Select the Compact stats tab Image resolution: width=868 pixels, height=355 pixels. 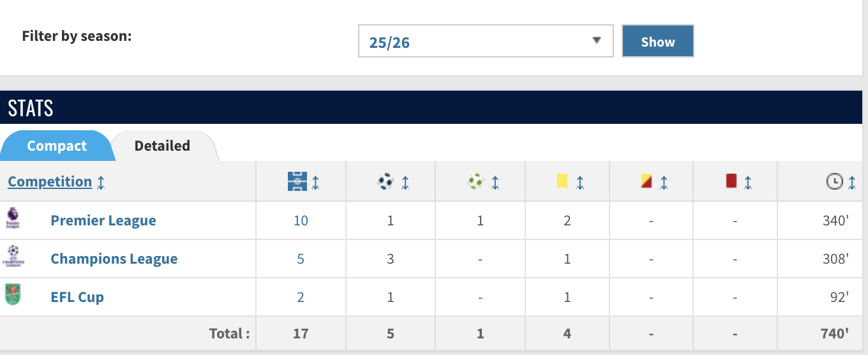tap(56, 146)
